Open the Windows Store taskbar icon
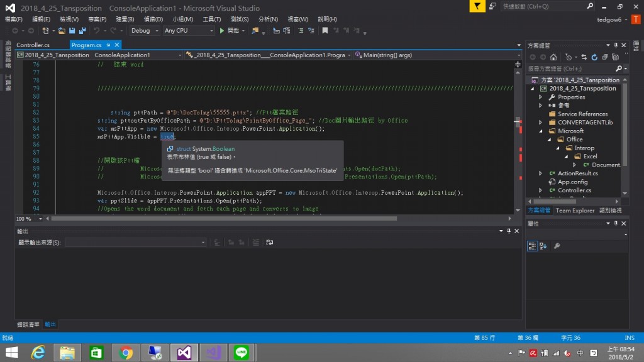Viewport: 644px width, 362px height. [x=96, y=353]
